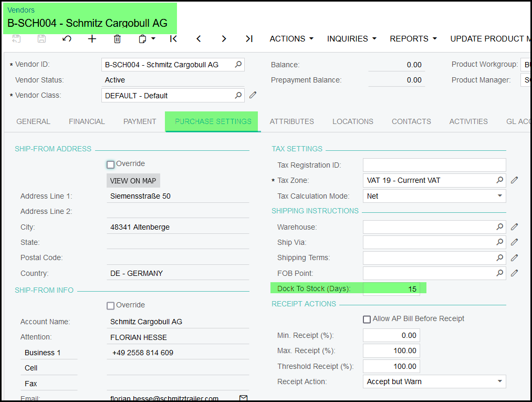Screen dimensions: 532x402
Task: Edit Vendor Class with the pencil icon
Action: 253,95
